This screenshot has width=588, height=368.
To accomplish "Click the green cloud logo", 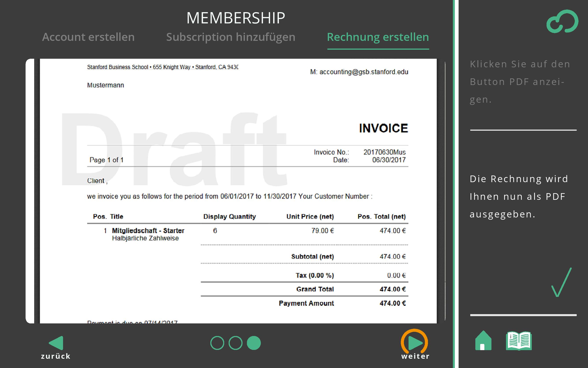I will (562, 21).
